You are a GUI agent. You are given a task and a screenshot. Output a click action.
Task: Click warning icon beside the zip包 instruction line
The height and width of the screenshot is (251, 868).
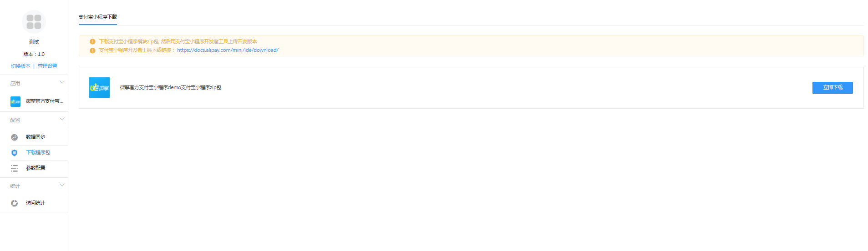(x=92, y=41)
